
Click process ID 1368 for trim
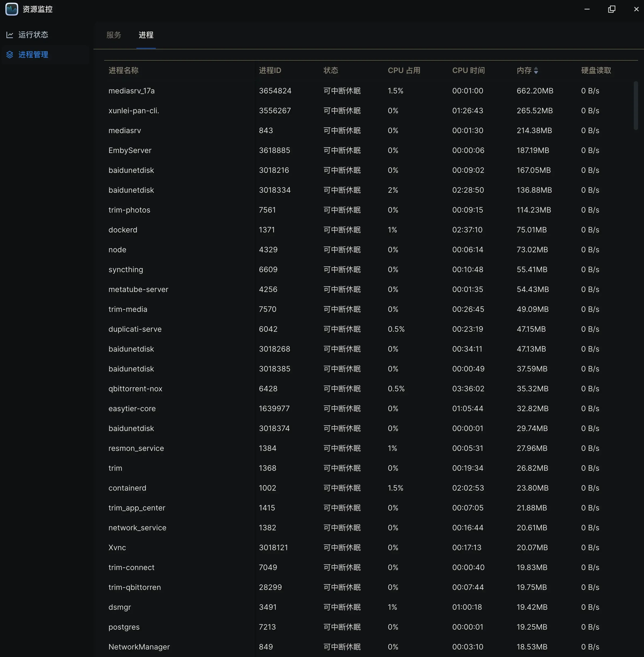coord(267,468)
